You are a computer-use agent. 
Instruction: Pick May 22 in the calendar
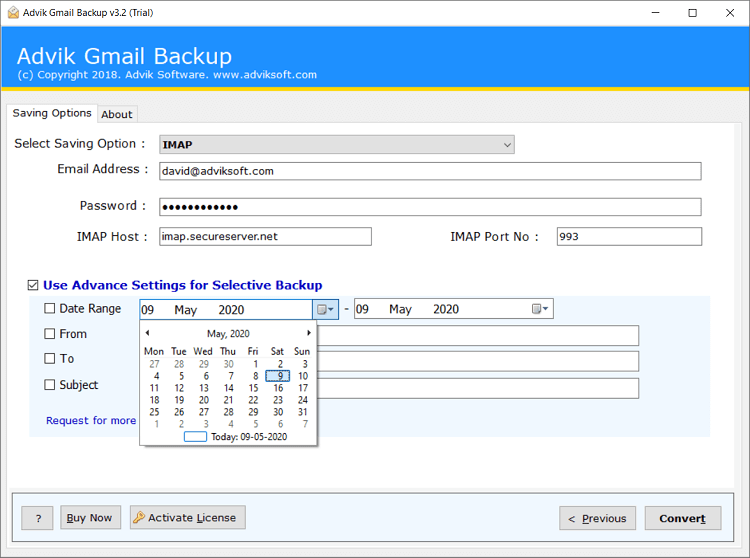coord(253,400)
